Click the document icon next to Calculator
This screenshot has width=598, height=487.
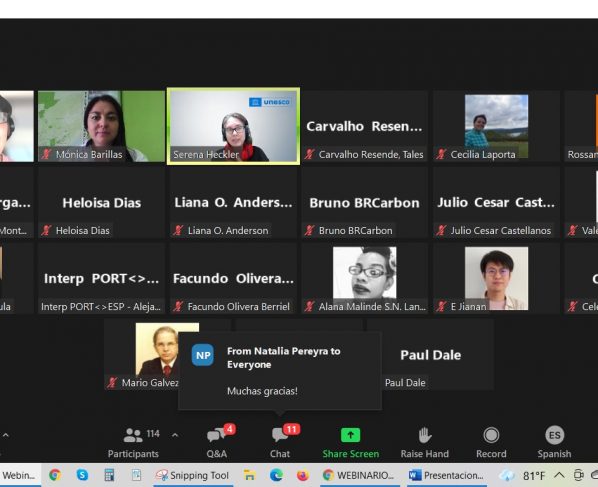pyautogui.click(x=136, y=475)
